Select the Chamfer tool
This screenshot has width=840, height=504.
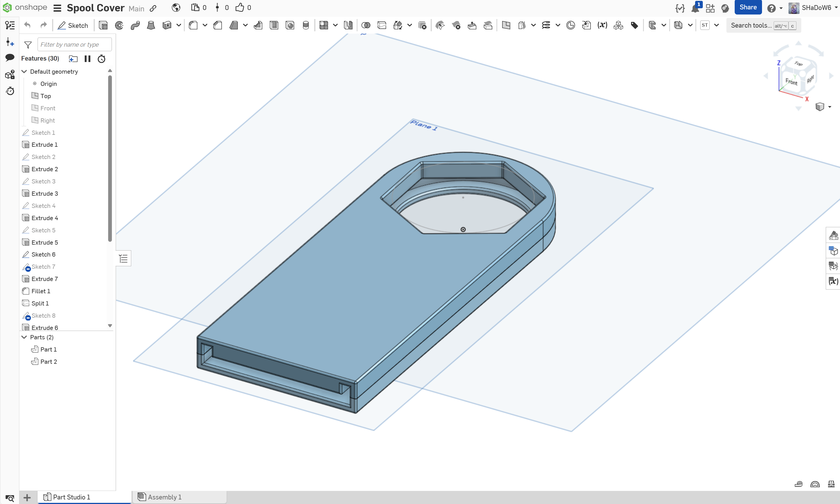coord(217,26)
